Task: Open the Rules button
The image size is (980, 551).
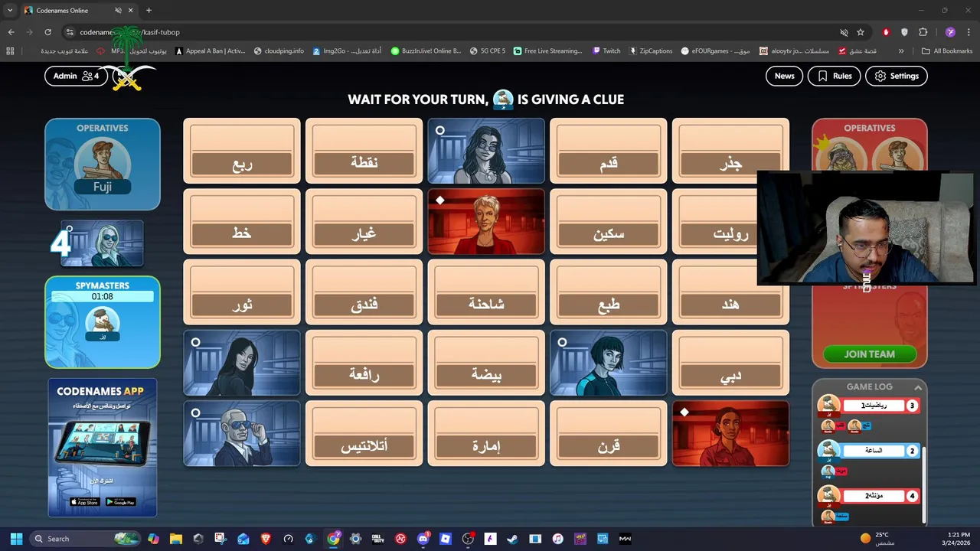Action: 834,76
